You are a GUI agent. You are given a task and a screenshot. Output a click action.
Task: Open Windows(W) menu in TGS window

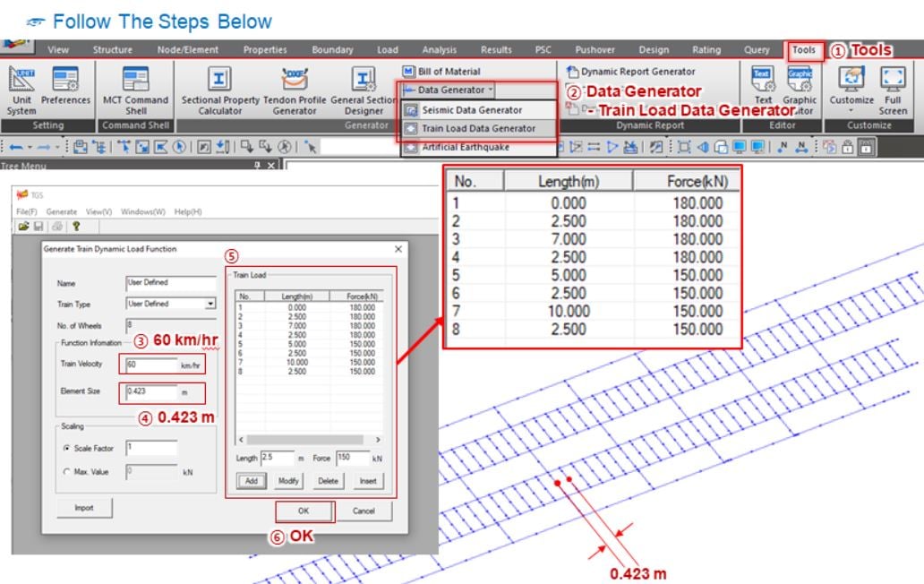pyautogui.click(x=142, y=211)
